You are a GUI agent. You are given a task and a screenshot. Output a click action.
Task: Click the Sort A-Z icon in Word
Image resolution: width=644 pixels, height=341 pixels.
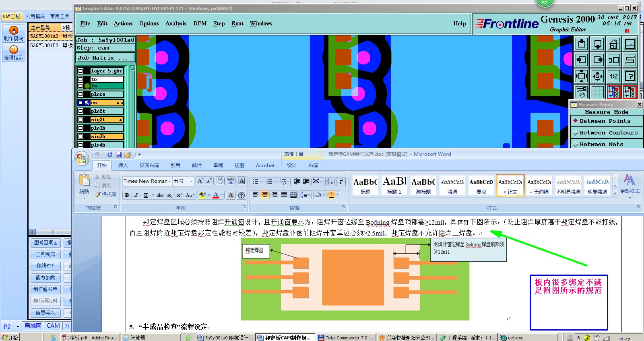click(x=330, y=182)
